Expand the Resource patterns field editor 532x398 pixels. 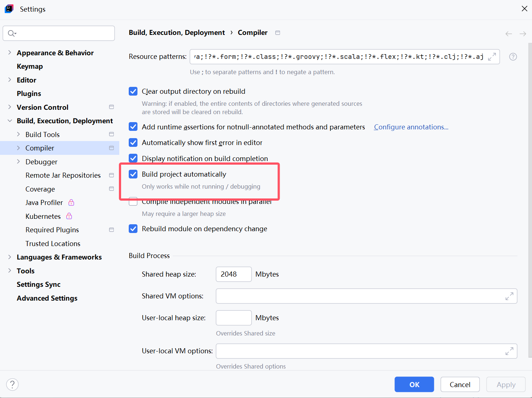coord(492,57)
